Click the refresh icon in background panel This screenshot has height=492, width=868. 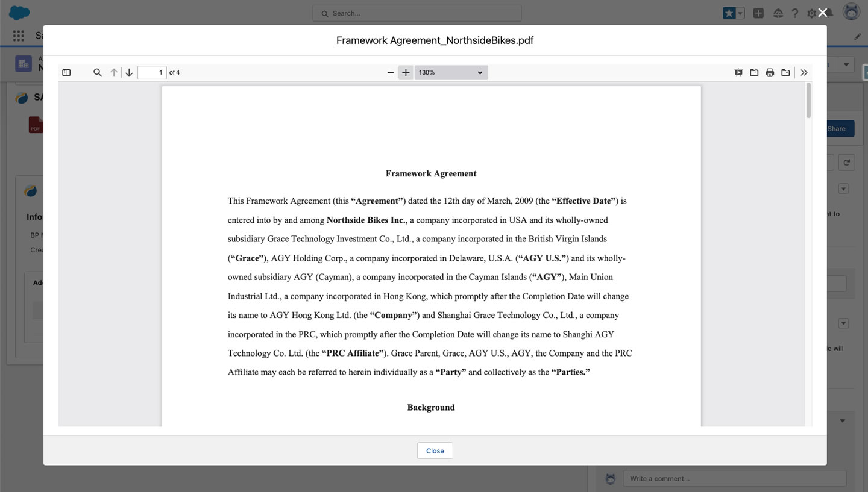847,162
